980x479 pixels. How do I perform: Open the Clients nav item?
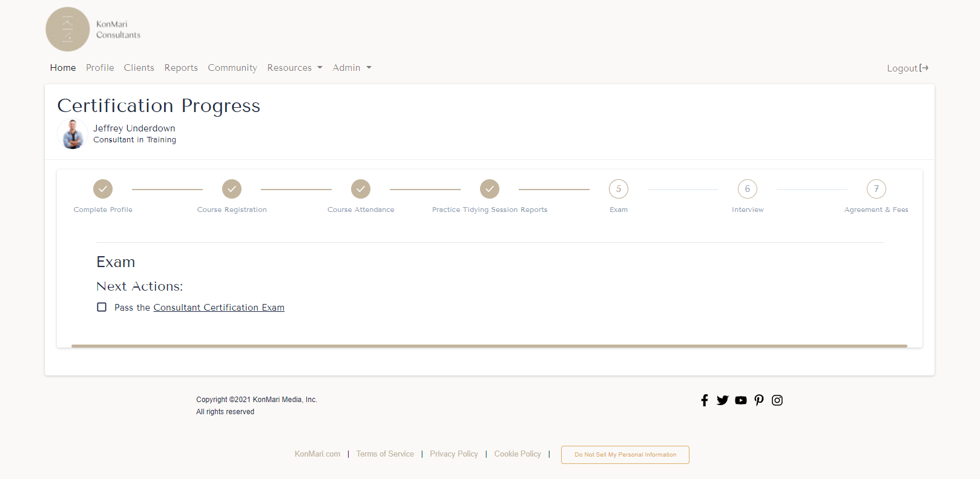coord(139,68)
